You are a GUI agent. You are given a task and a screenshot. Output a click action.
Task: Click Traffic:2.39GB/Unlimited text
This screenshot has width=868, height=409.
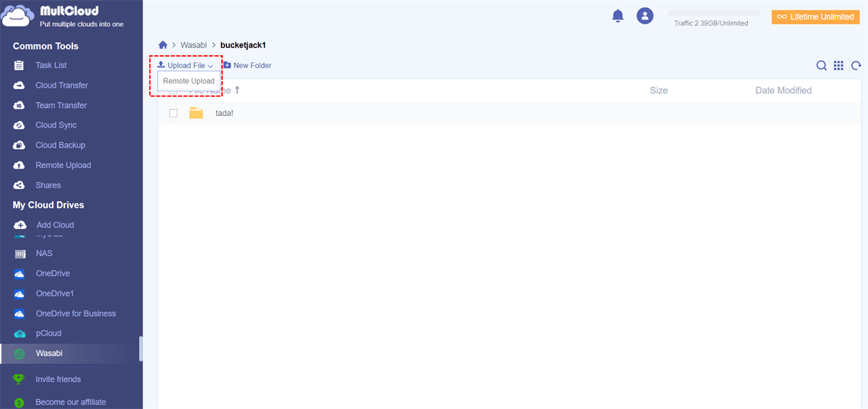coord(711,23)
